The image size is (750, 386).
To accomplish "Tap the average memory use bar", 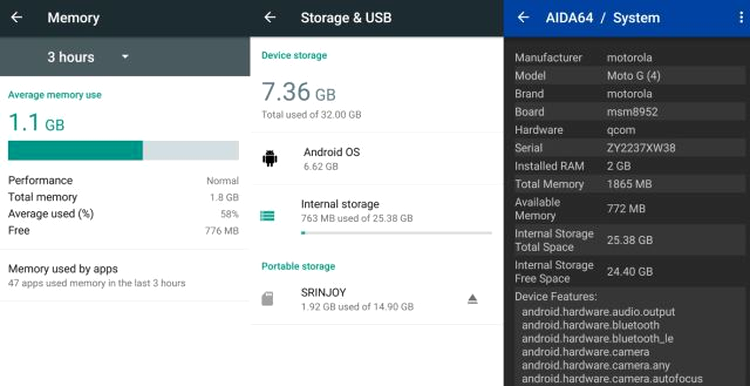I will 123,150.
